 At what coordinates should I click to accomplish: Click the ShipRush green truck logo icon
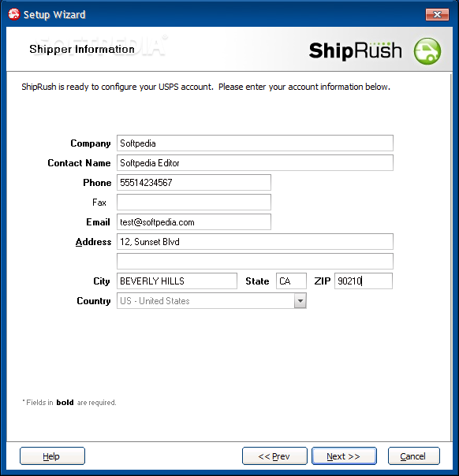coord(427,51)
